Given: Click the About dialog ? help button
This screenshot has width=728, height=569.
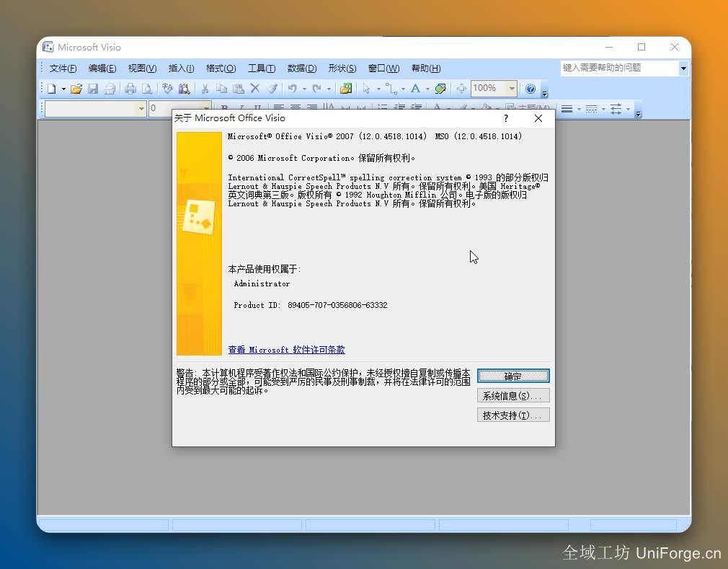Looking at the screenshot, I should 506,118.
